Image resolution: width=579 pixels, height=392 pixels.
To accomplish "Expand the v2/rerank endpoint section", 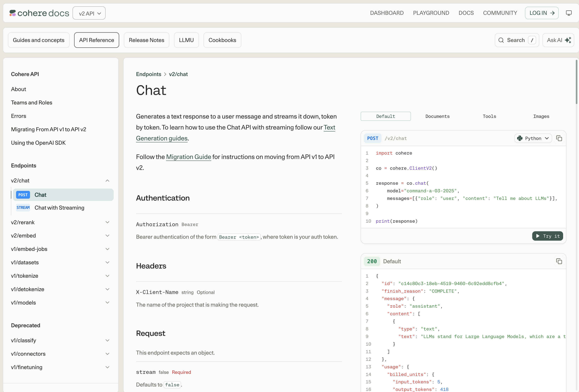I will click(x=107, y=222).
